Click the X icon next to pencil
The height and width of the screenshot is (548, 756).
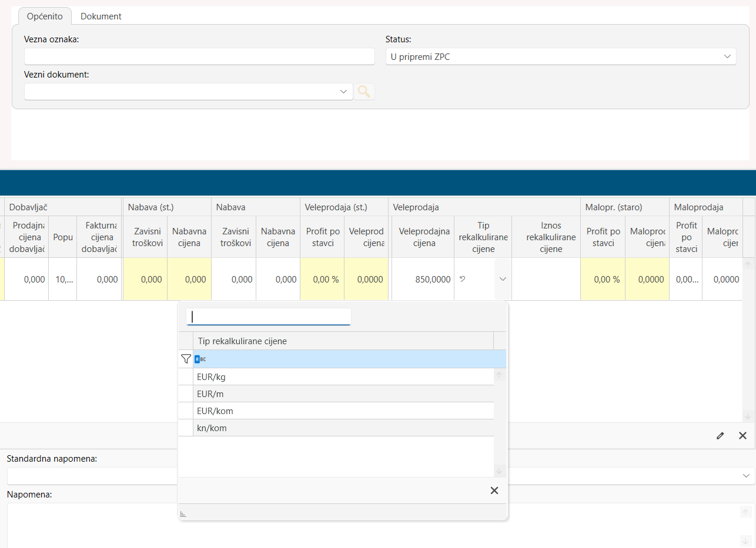(x=742, y=435)
